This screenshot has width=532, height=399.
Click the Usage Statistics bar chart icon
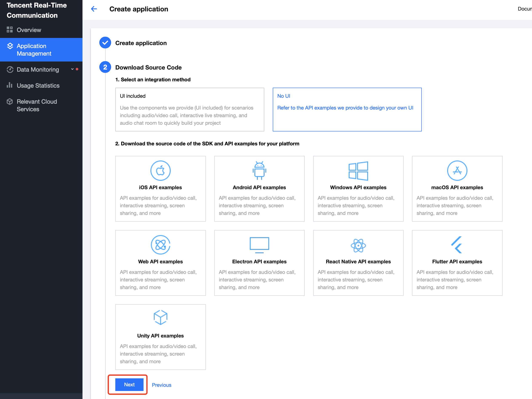coord(10,85)
